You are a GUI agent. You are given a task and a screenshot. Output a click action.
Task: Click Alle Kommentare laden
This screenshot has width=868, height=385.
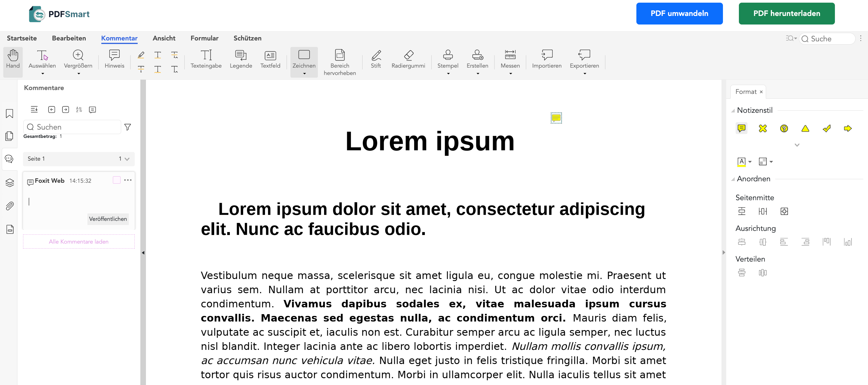click(79, 242)
